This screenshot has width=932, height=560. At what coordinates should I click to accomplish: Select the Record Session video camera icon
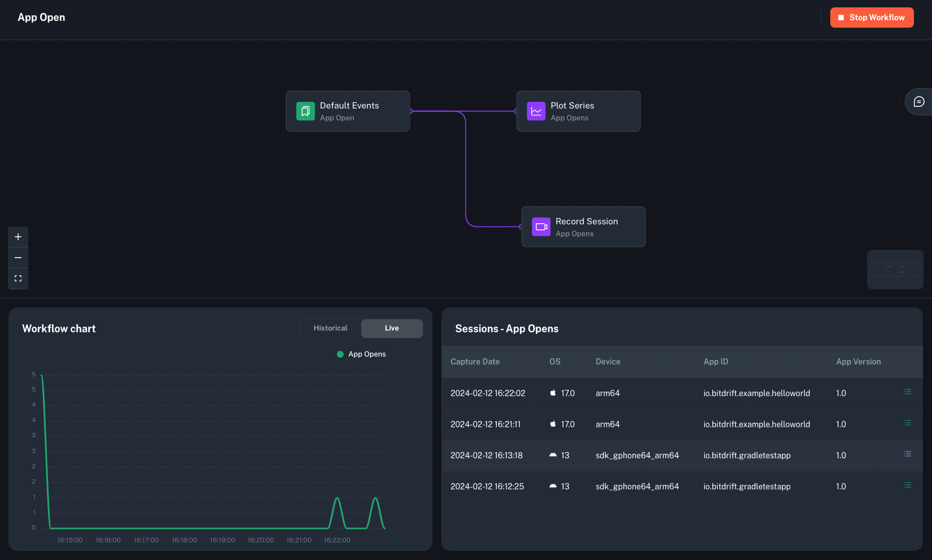[x=541, y=227]
